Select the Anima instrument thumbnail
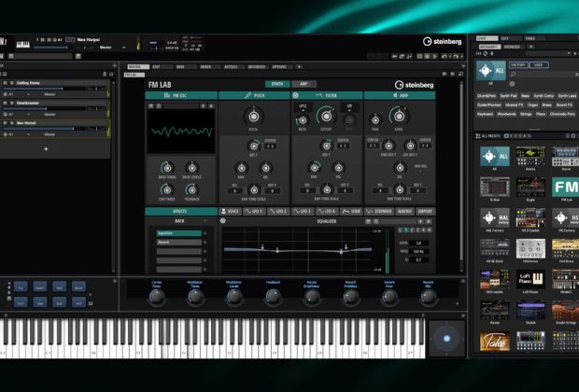The height and width of the screenshot is (392, 579). [530, 156]
